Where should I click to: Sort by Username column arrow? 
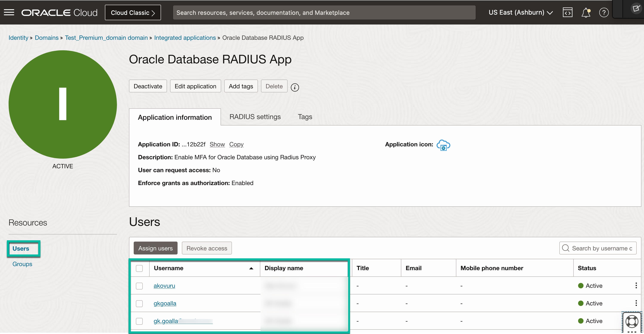[251, 268]
